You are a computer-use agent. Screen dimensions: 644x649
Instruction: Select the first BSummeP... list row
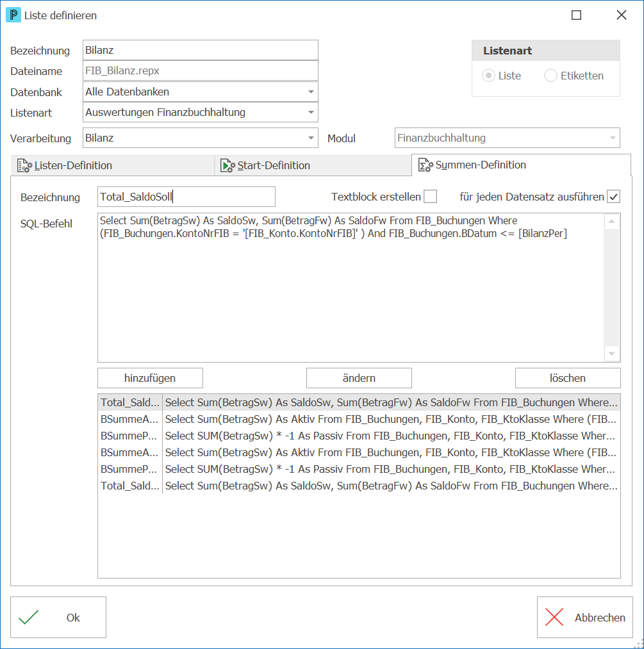359,436
